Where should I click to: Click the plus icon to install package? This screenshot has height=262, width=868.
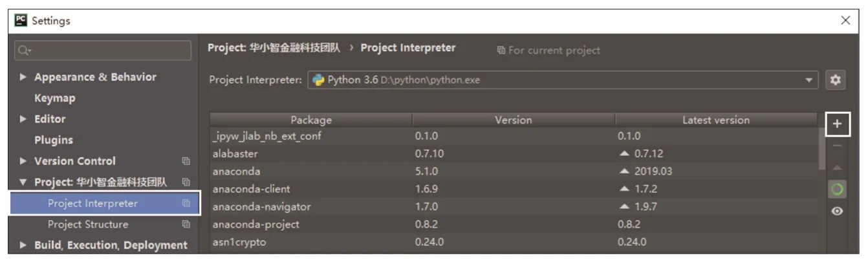click(837, 124)
